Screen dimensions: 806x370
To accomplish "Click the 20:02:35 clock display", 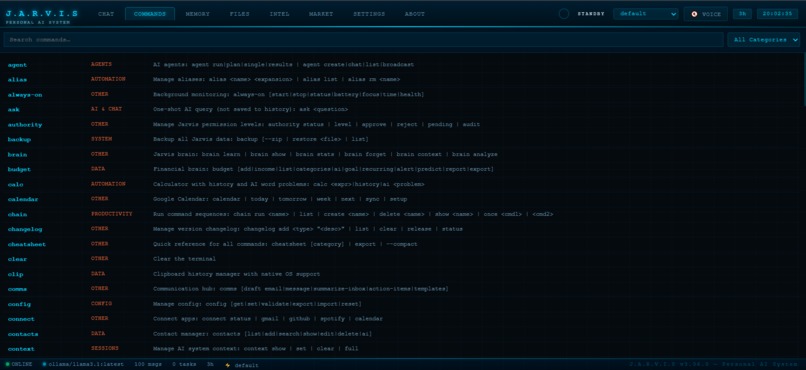I will point(777,14).
